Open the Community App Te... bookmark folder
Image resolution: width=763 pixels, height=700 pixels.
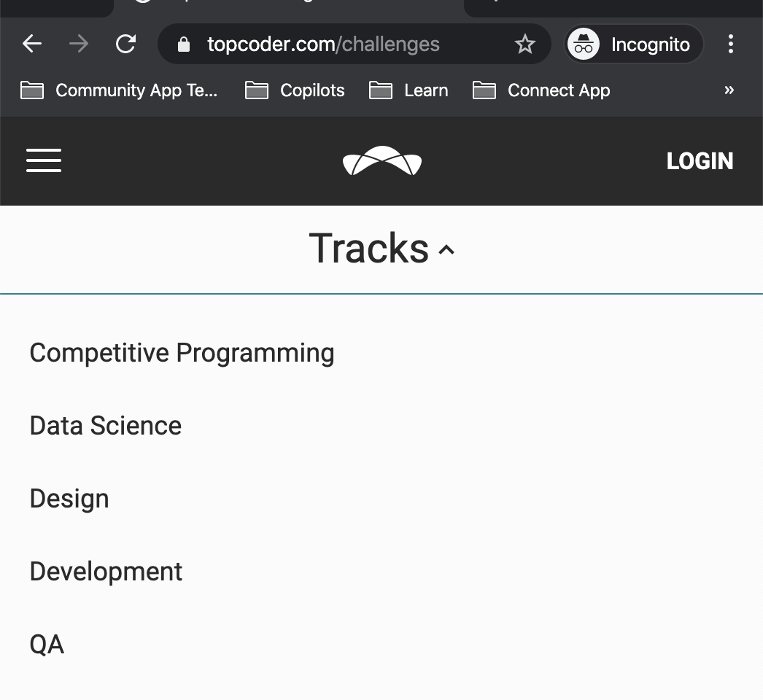click(x=119, y=90)
